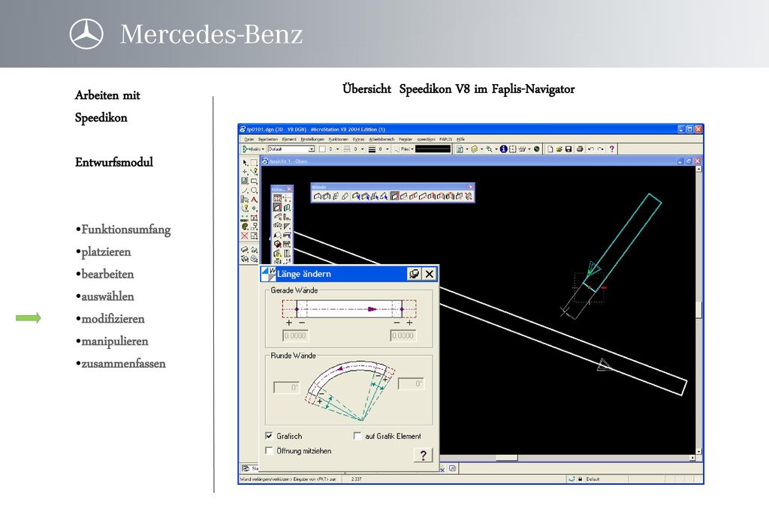Click the right 0.0000 field under Gerade Wände
The height and width of the screenshot is (532, 769).
(403, 335)
